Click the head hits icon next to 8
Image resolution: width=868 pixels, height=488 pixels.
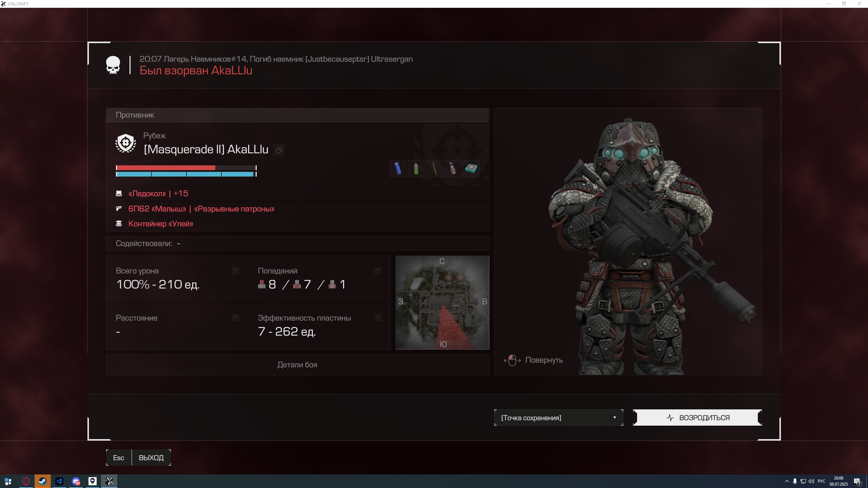coord(261,284)
